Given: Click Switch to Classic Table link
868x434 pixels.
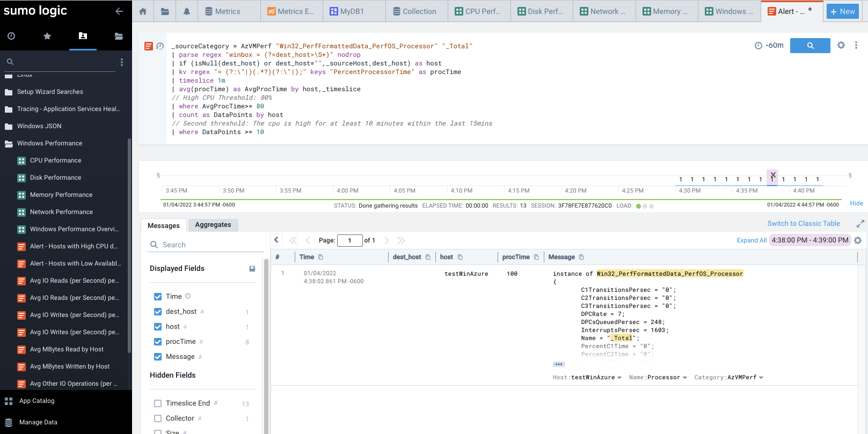Looking at the screenshot, I should point(804,224).
